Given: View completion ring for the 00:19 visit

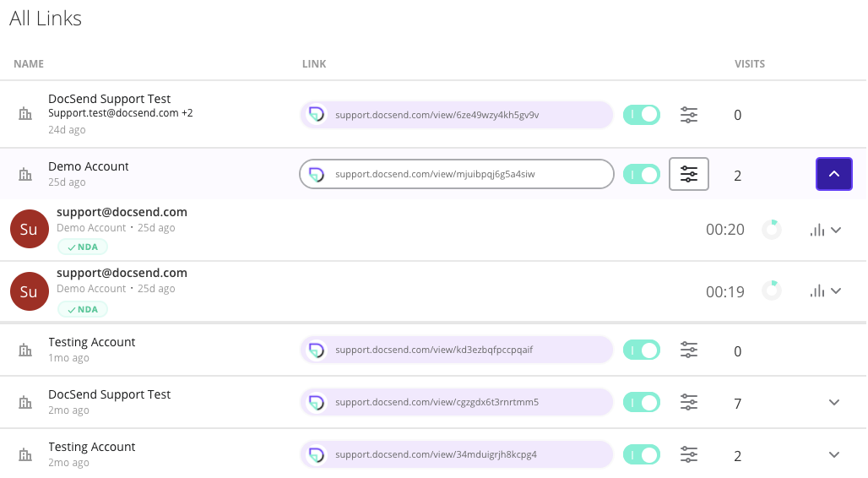Looking at the screenshot, I should pos(772,291).
